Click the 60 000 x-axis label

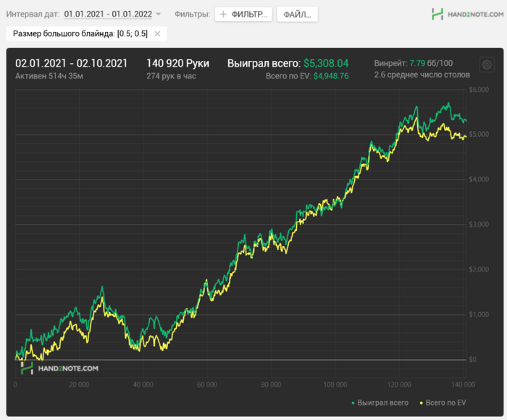[x=207, y=385]
